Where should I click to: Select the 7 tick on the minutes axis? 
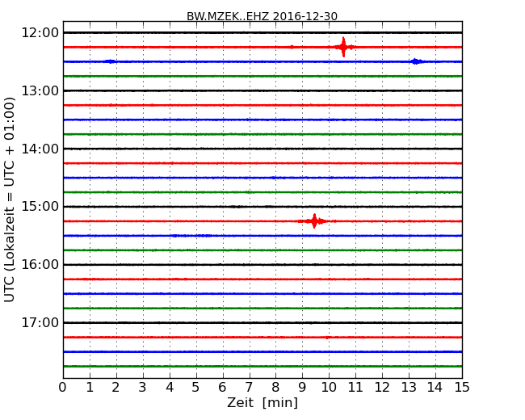(249, 388)
